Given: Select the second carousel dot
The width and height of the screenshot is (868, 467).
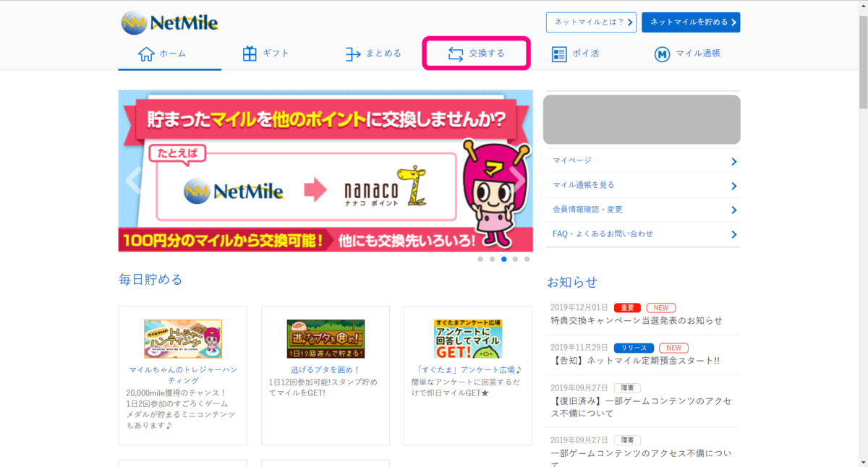Looking at the screenshot, I should click(492, 259).
